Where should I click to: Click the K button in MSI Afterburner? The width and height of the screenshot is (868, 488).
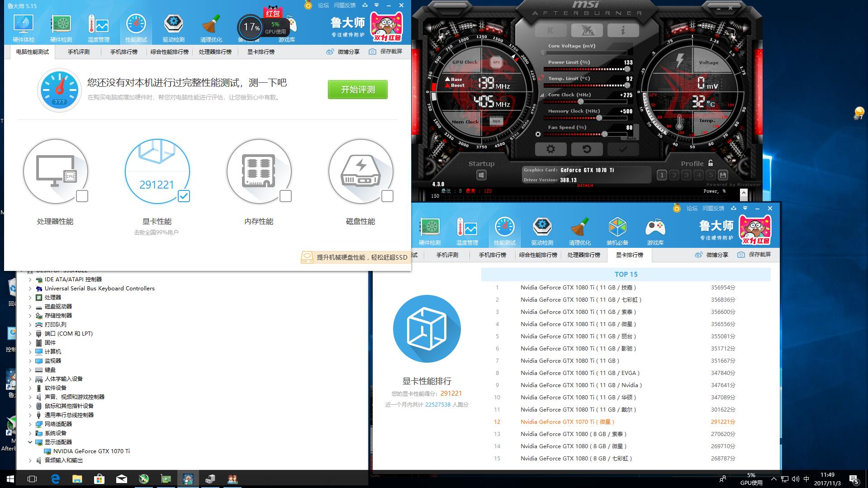click(550, 30)
